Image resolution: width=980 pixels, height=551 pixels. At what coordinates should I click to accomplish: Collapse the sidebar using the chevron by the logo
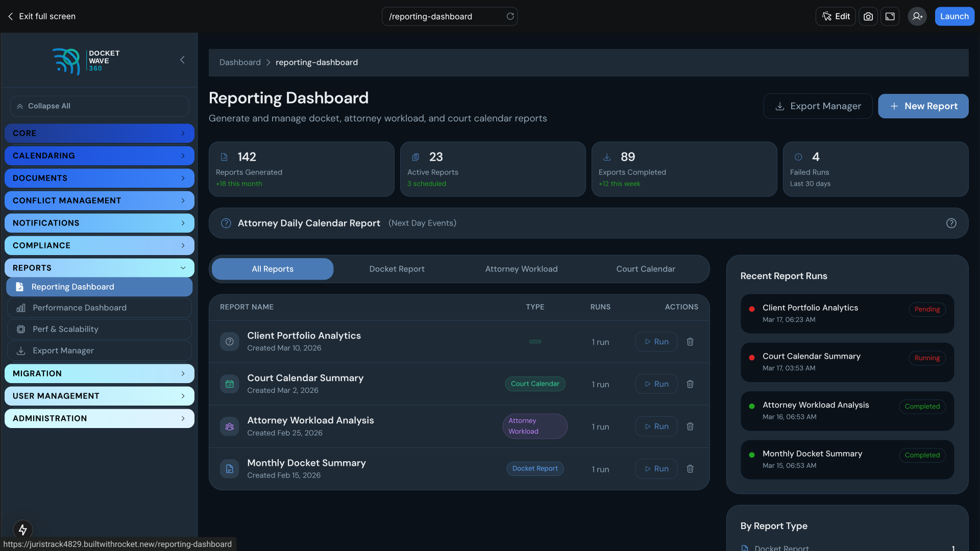tap(182, 60)
